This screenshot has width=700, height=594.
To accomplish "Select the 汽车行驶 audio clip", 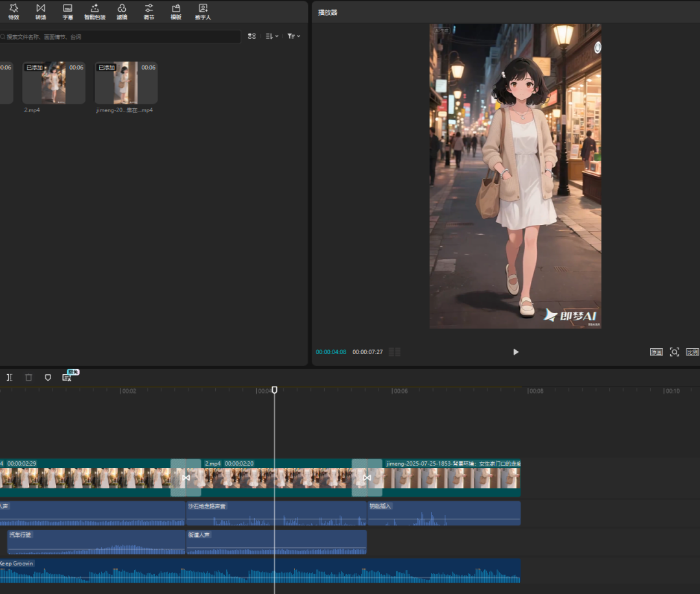I will pyautogui.click(x=96, y=541).
